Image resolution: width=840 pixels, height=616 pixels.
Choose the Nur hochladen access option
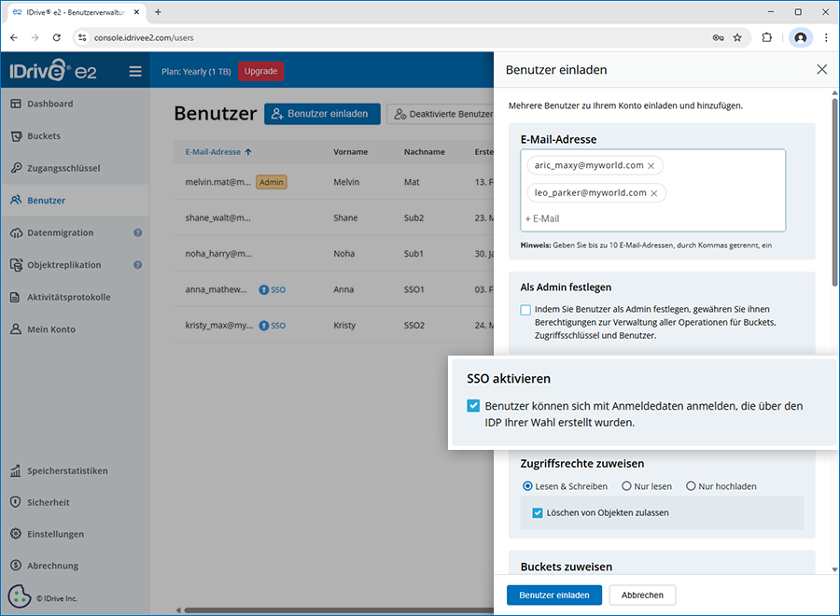[x=692, y=486]
